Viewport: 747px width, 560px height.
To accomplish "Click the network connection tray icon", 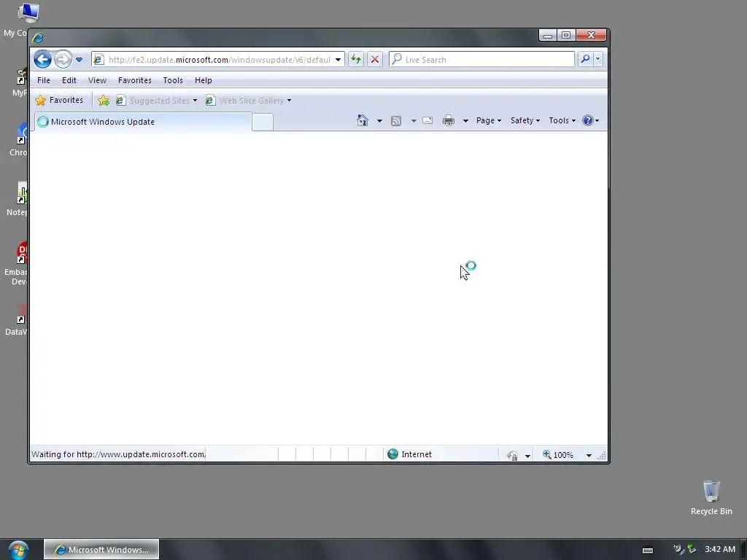I will point(692,549).
